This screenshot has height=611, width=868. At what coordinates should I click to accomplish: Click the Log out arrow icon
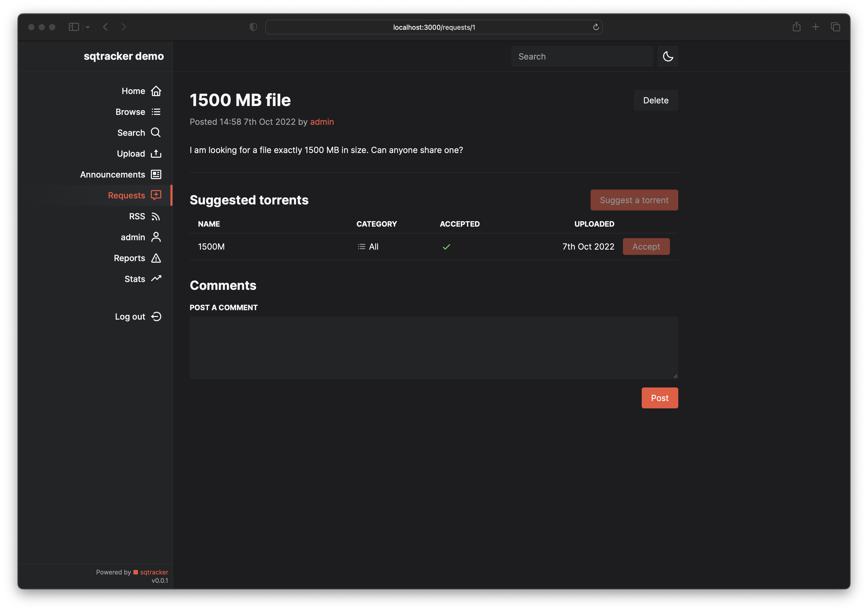click(x=156, y=317)
